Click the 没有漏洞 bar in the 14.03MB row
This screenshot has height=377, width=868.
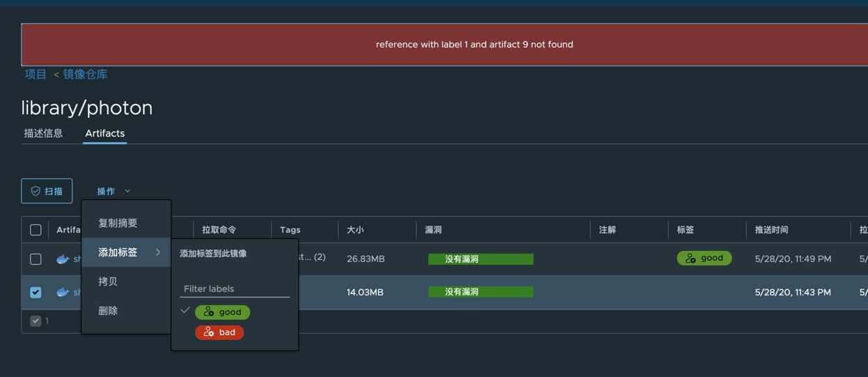pyautogui.click(x=481, y=292)
